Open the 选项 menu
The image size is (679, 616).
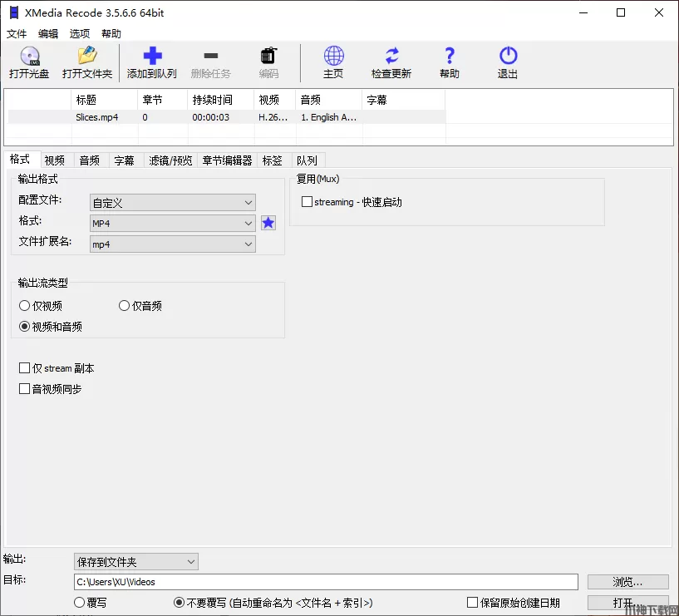(x=80, y=34)
